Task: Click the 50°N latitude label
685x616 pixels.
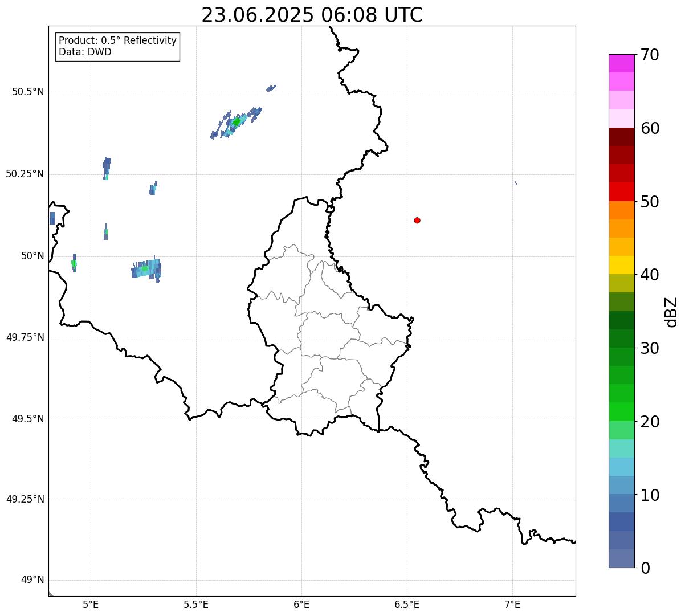Action: point(32,256)
